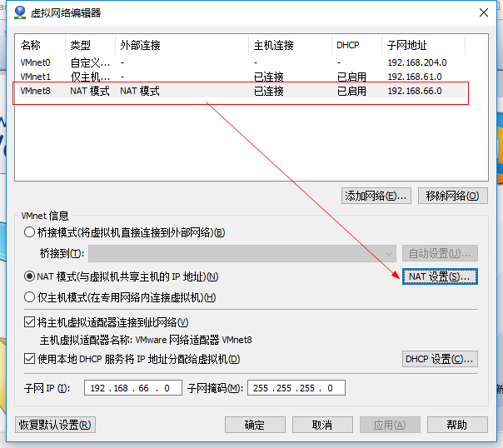This screenshot has width=503, height=448.
Task: Select the VMnet8 network row
Action: pyautogui.click(x=242, y=91)
